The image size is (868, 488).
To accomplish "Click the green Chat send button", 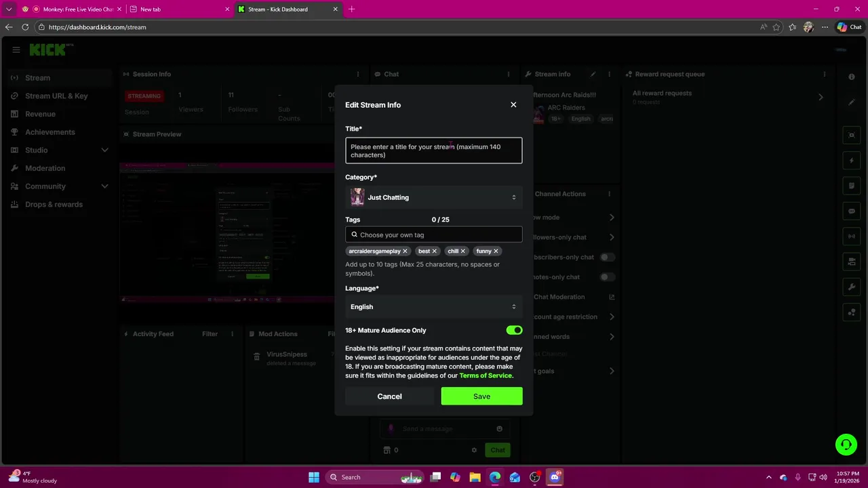I will coord(498,450).
